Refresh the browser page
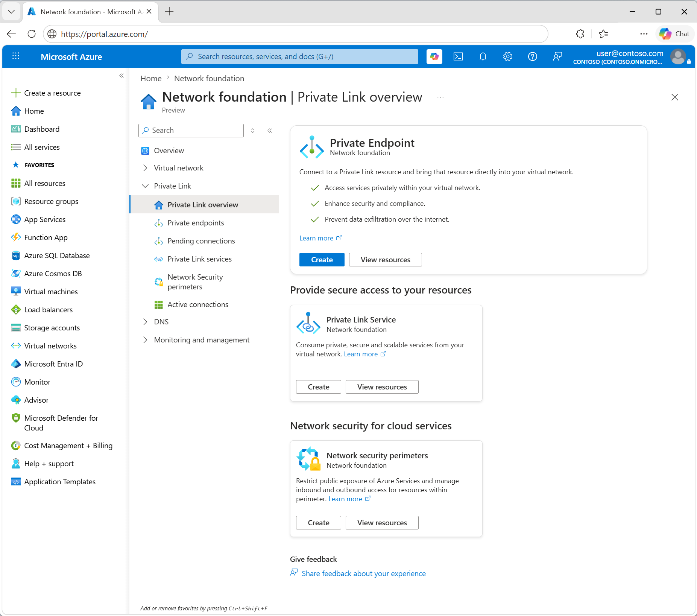This screenshot has width=697, height=616. point(32,34)
